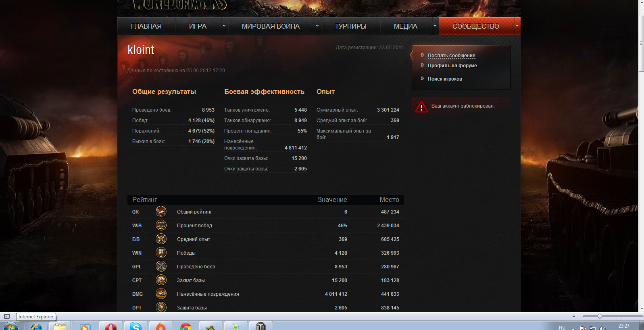The height and width of the screenshot is (330, 644).
Task: Click the Побед value 4 128 (46%)
Action: click(x=201, y=120)
